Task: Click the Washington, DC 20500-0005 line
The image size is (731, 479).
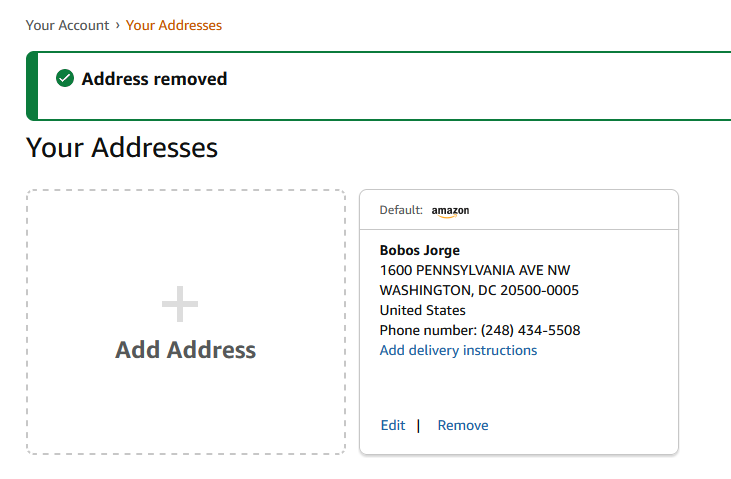Action: [x=479, y=290]
